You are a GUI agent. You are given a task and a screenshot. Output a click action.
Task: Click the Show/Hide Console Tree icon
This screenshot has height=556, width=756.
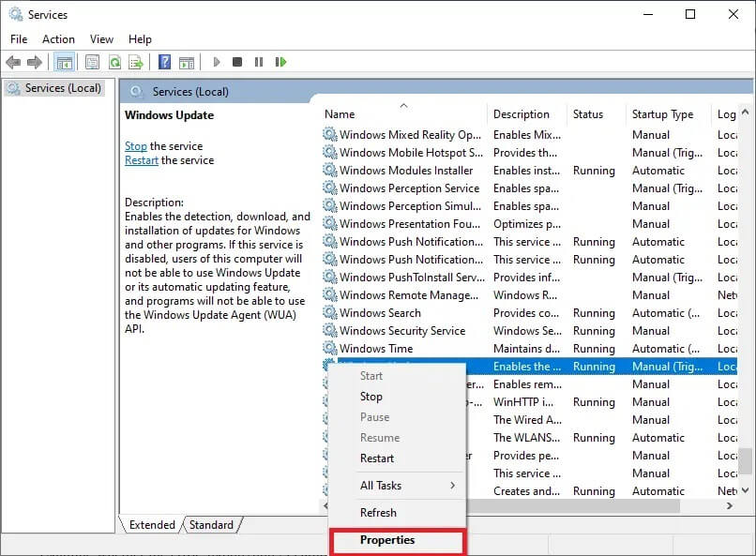click(x=64, y=62)
